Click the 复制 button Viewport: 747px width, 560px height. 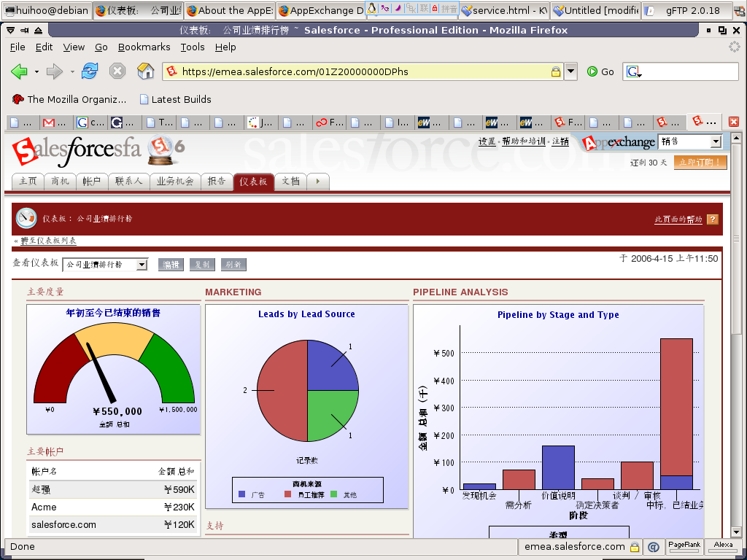click(203, 264)
